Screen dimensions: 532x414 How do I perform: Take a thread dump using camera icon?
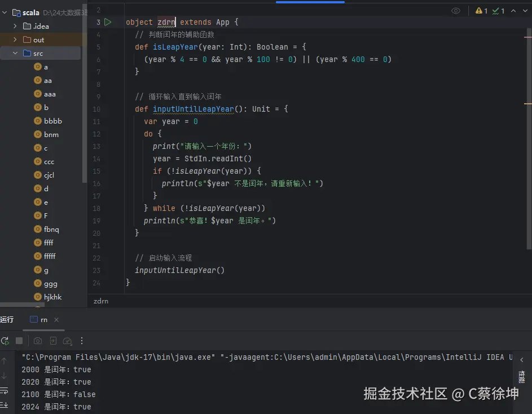tap(37, 341)
